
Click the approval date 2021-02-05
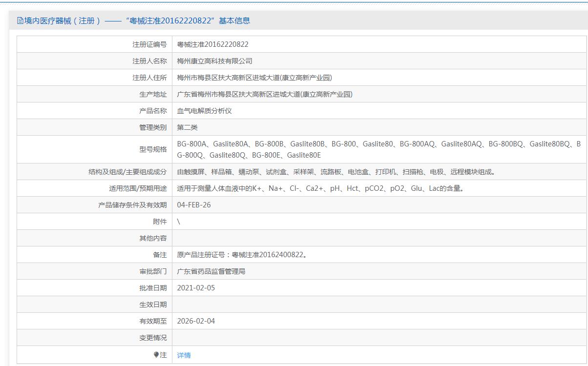[196, 288]
